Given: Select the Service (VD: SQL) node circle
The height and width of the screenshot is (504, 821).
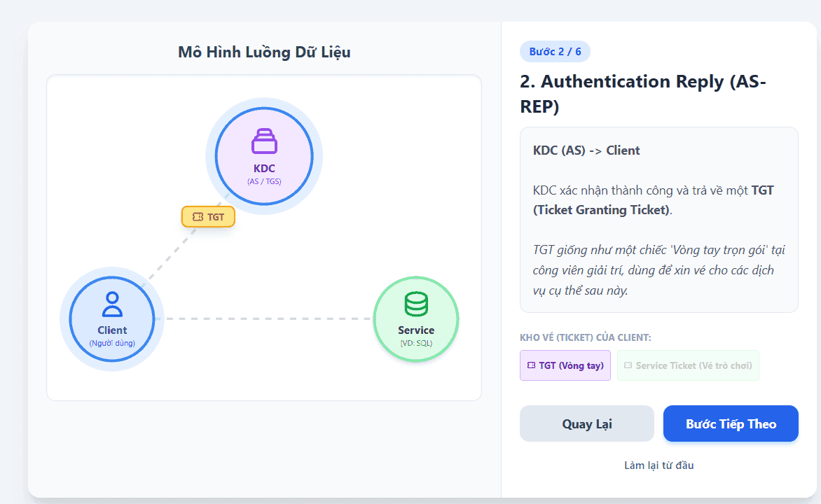Looking at the screenshot, I should pyautogui.click(x=416, y=319).
